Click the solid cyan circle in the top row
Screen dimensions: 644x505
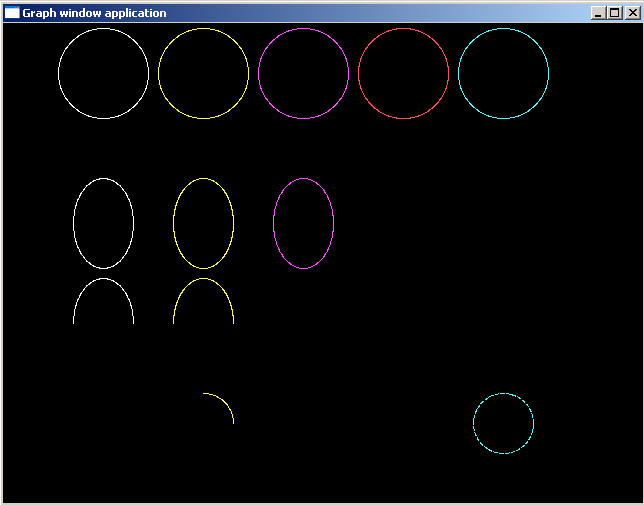[x=503, y=73]
